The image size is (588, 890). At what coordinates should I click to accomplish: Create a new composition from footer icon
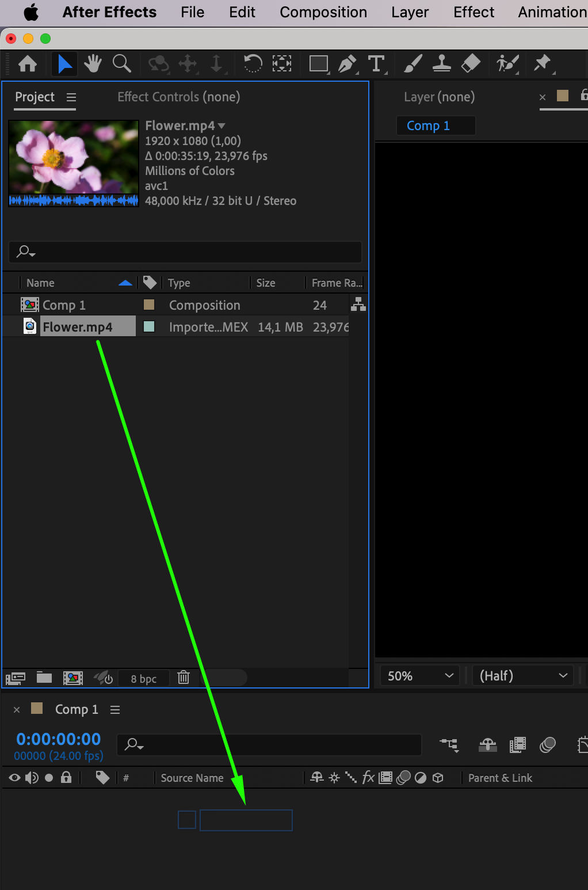pyautogui.click(x=73, y=678)
